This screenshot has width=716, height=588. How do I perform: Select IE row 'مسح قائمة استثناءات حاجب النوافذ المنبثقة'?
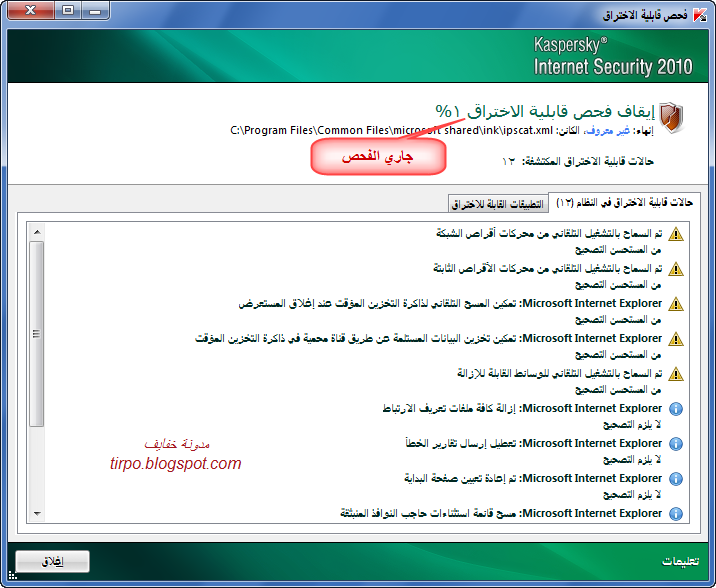coord(501,513)
